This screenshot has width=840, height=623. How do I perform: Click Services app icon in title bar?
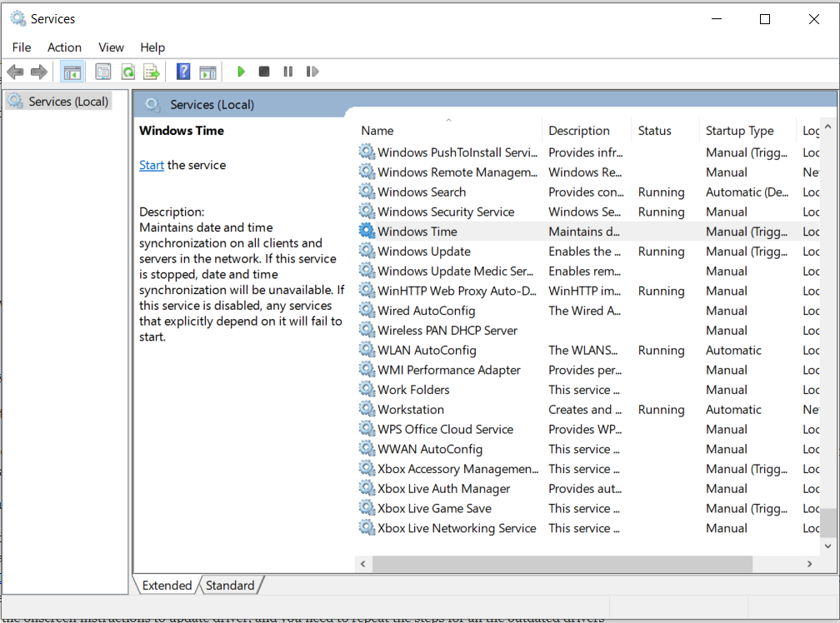(17, 18)
